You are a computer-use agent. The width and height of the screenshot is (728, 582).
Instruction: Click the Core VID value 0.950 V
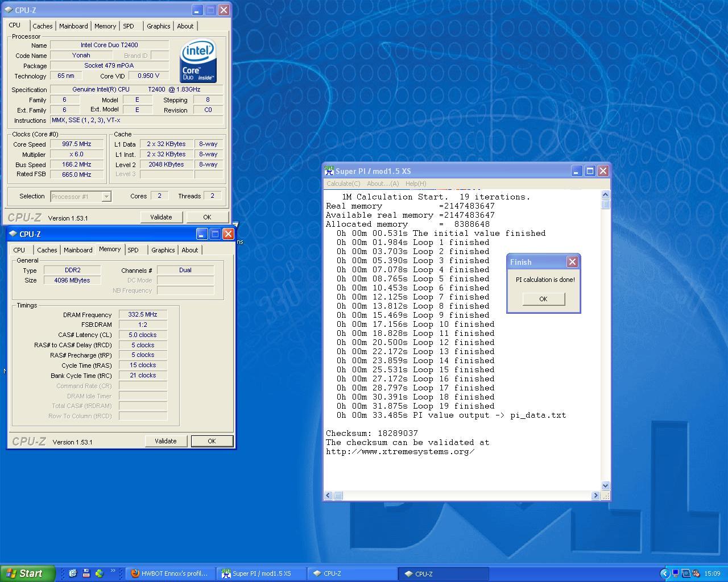pyautogui.click(x=148, y=76)
